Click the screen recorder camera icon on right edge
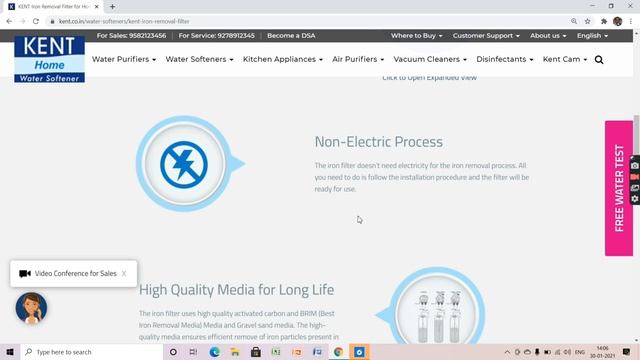 (635, 166)
